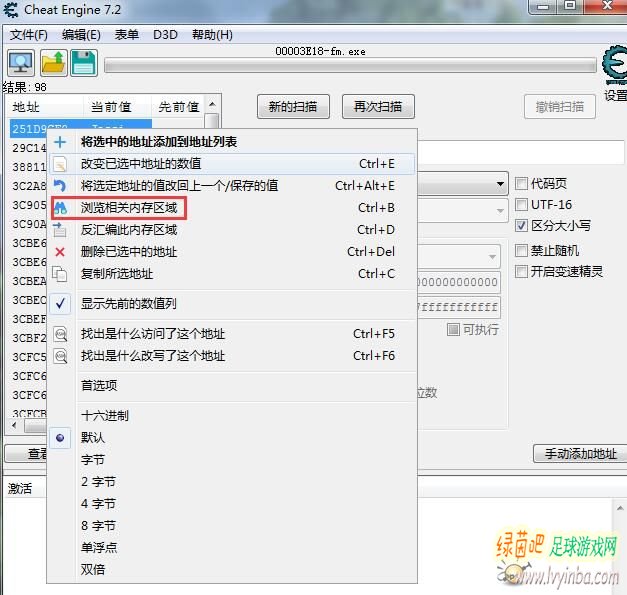Select 8 字节 display type
The height and width of the screenshot is (595, 627).
pyautogui.click(x=232, y=526)
